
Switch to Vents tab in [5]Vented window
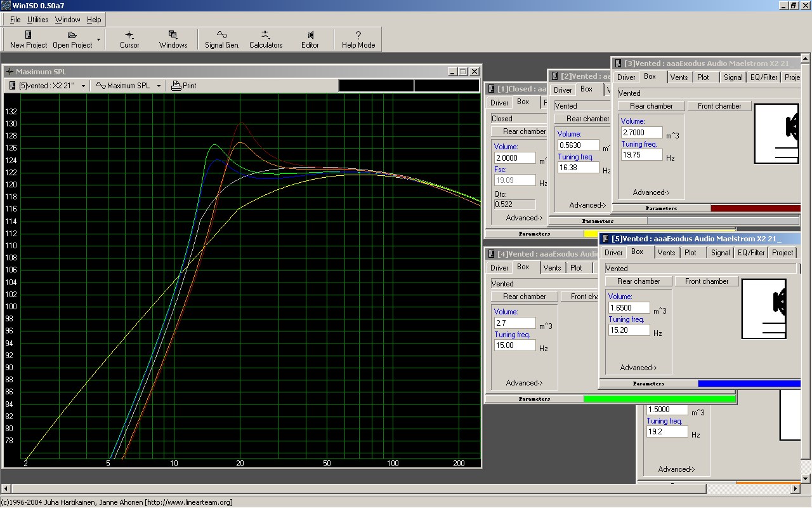click(x=666, y=253)
